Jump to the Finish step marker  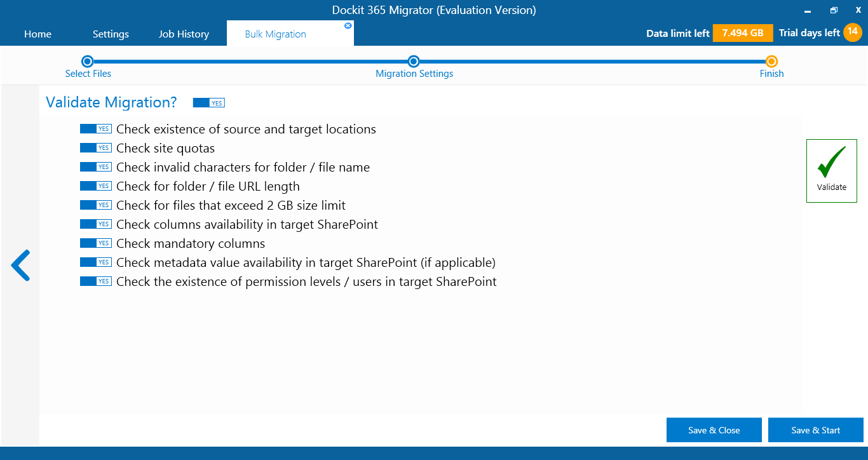pyautogui.click(x=771, y=62)
